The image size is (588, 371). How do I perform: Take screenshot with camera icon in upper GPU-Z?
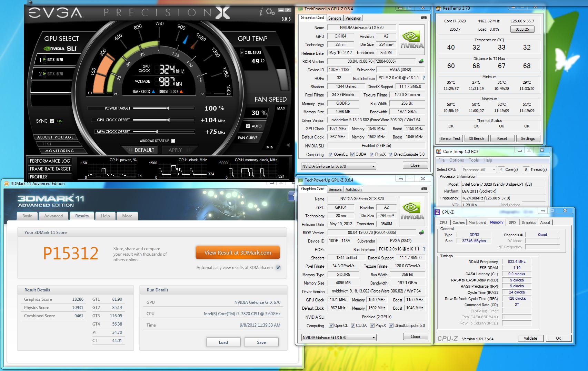tap(423, 18)
